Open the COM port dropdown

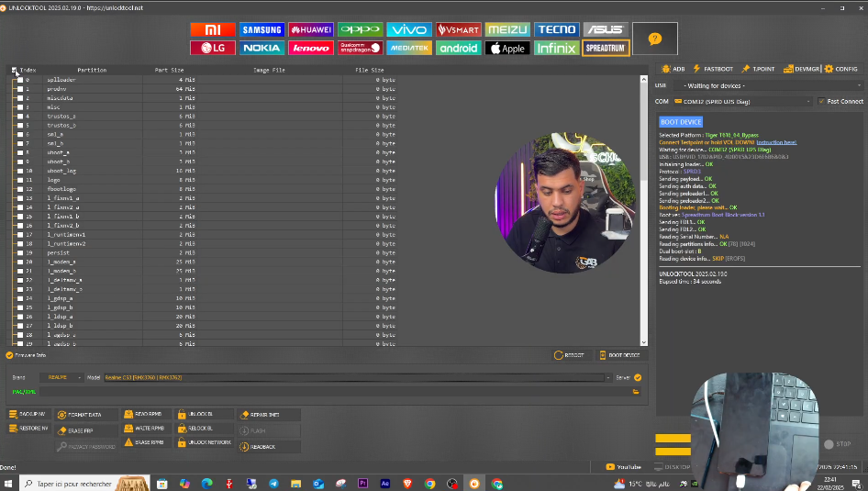[x=743, y=101]
